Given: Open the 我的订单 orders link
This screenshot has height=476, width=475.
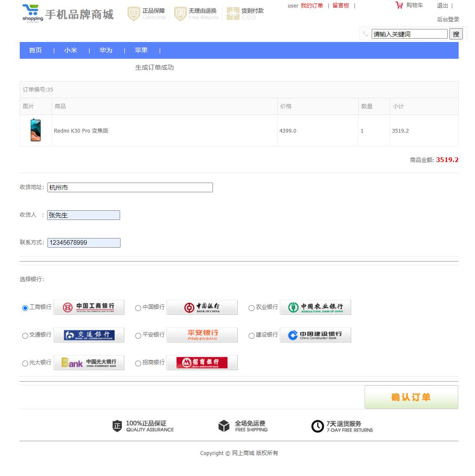Looking at the screenshot, I should point(312,5).
